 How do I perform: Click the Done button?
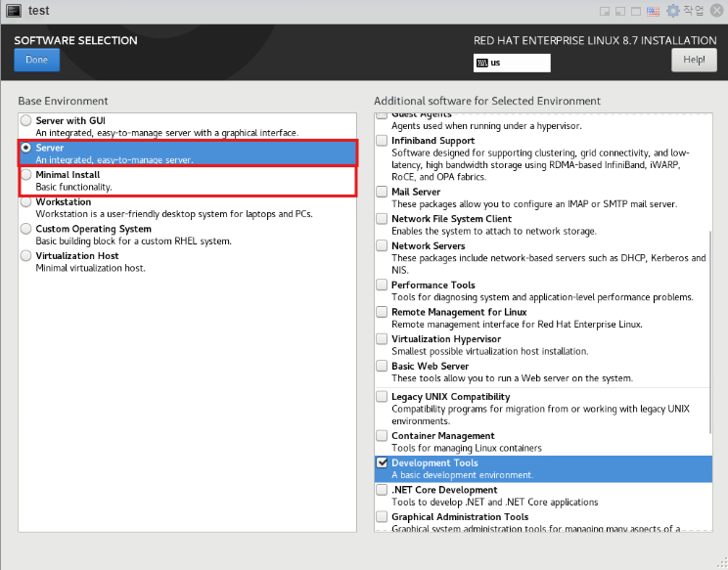tap(36, 60)
